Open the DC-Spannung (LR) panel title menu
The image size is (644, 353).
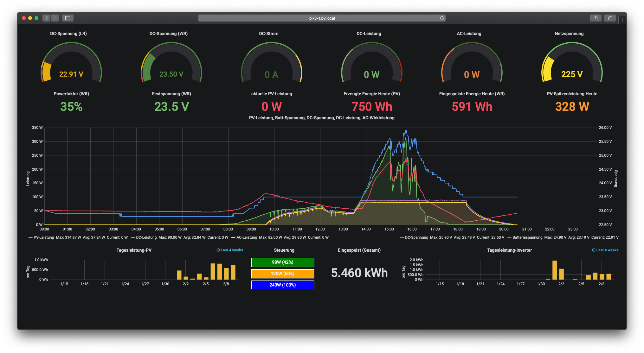pos(68,34)
